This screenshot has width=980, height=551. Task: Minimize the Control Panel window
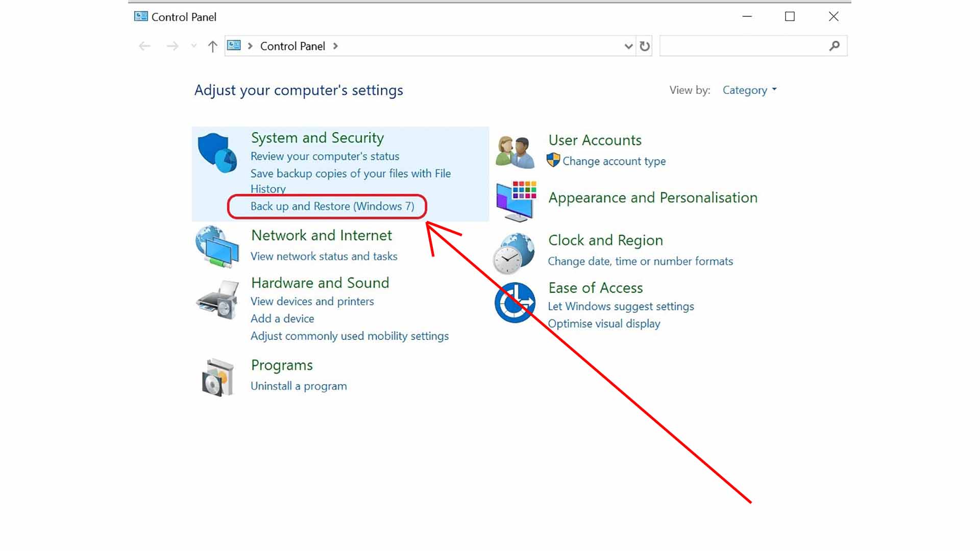(x=747, y=16)
